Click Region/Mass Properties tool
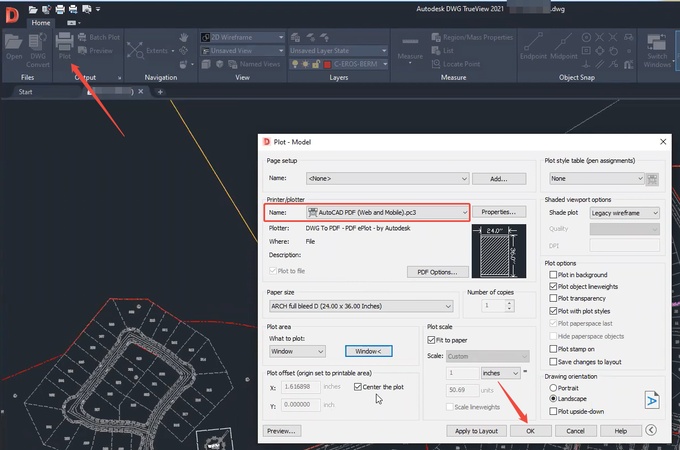 [x=472, y=37]
